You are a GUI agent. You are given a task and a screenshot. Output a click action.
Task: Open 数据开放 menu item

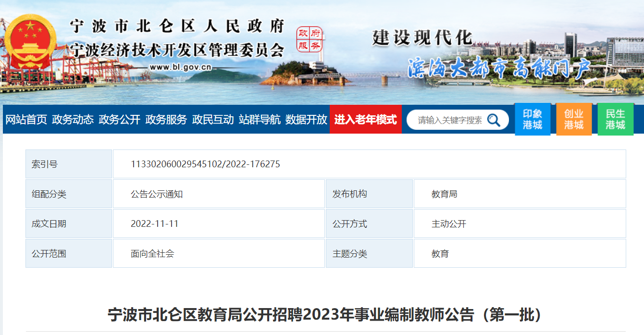(x=306, y=120)
